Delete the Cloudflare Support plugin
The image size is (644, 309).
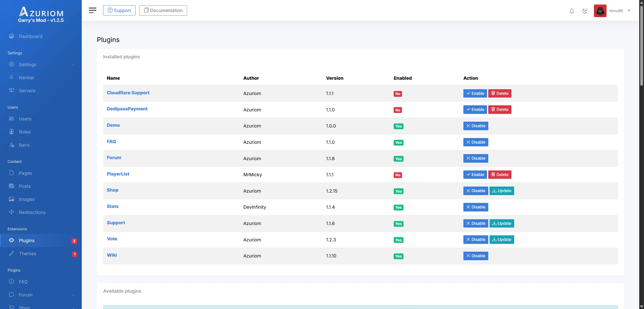pos(500,93)
